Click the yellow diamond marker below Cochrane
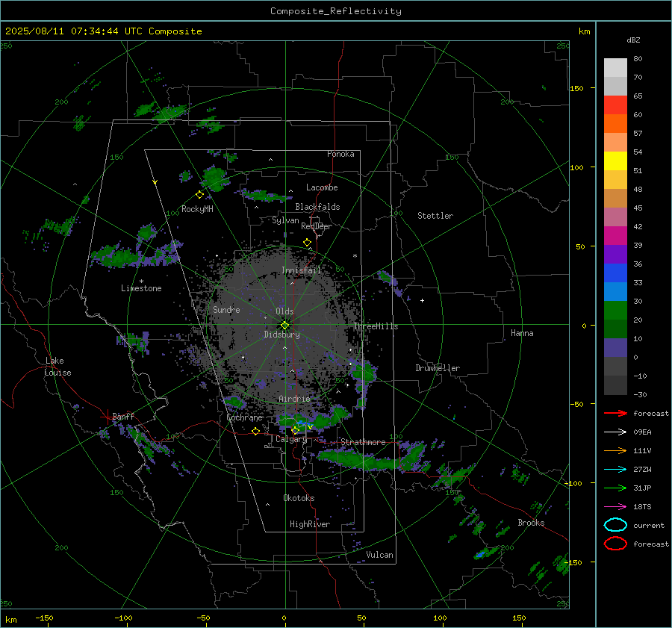This screenshot has height=628, width=672. point(255,431)
